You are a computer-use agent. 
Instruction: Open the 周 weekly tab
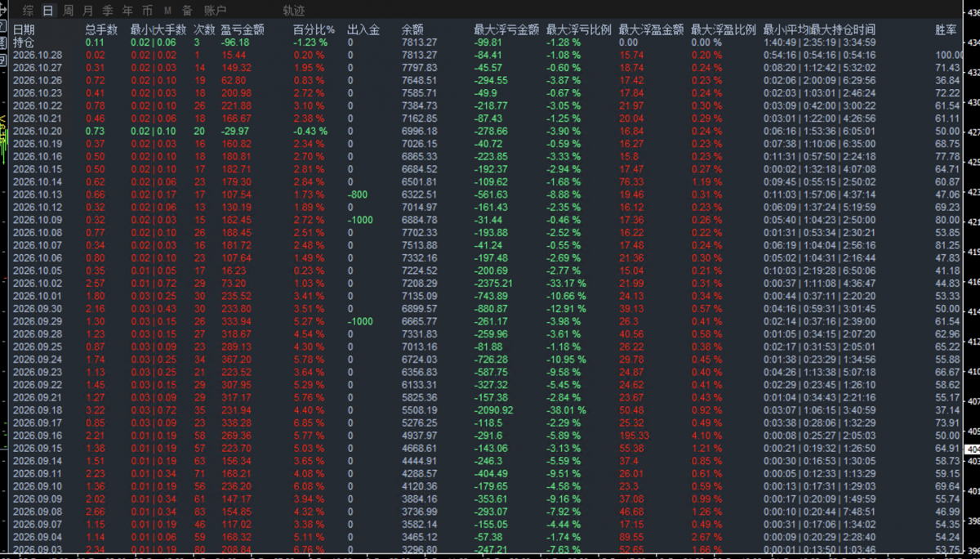pyautogui.click(x=68, y=11)
